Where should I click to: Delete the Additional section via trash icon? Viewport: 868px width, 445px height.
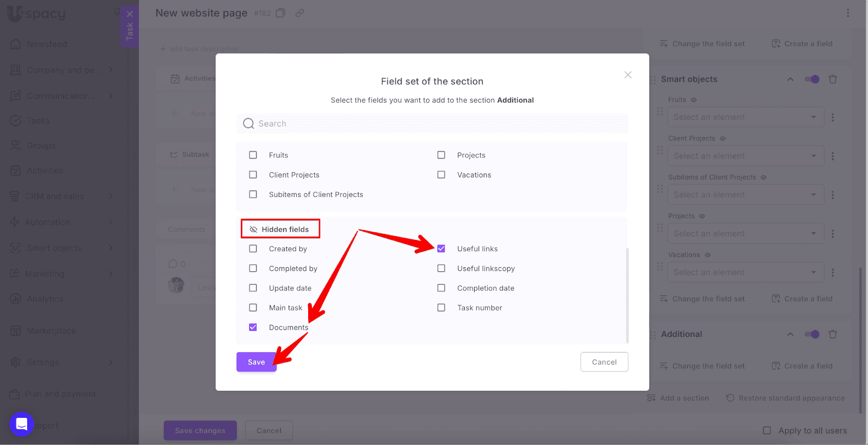tap(833, 334)
